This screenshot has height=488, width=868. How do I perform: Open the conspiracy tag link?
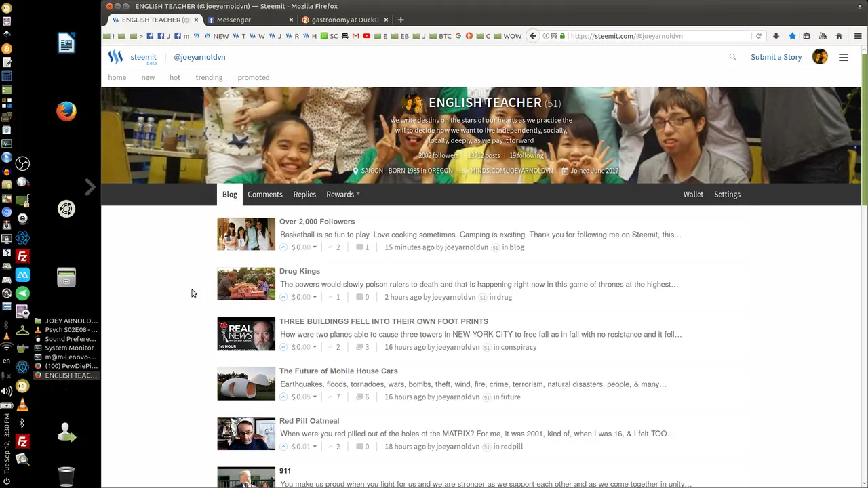[519, 347]
